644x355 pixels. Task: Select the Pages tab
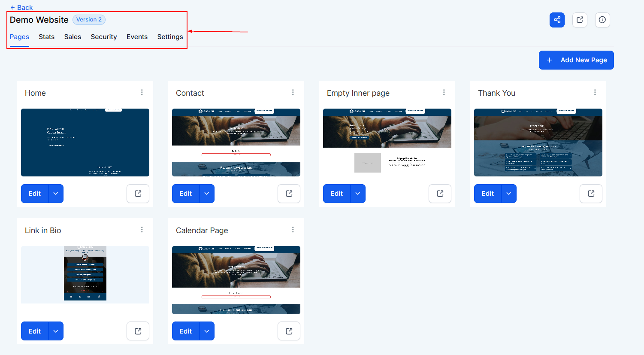pyautogui.click(x=19, y=37)
